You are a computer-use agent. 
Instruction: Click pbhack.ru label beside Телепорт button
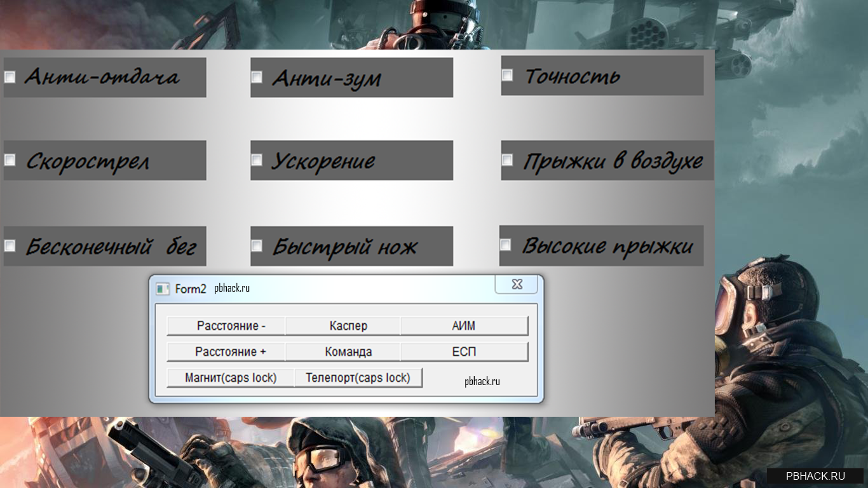tap(482, 381)
